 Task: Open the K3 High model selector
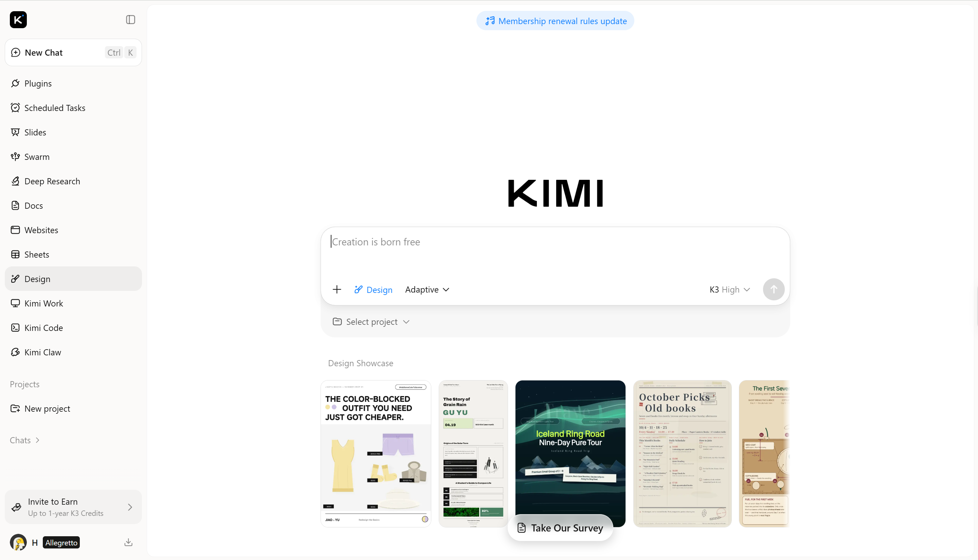coord(730,290)
